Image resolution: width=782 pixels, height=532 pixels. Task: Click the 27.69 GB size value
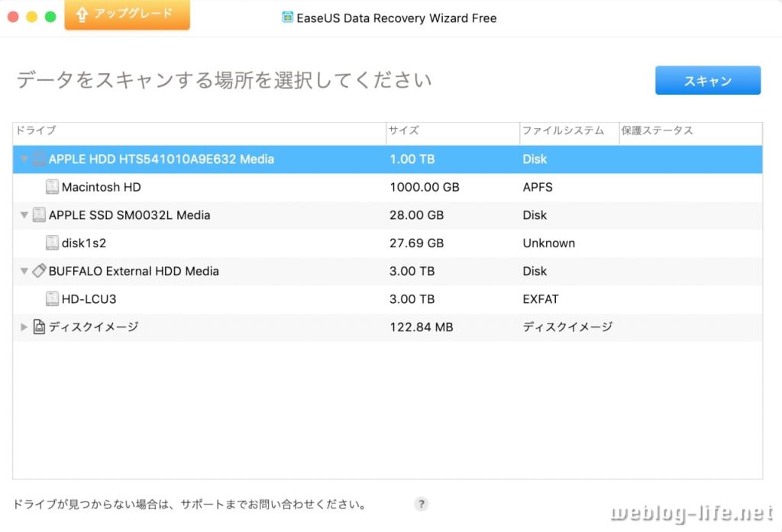[416, 243]
